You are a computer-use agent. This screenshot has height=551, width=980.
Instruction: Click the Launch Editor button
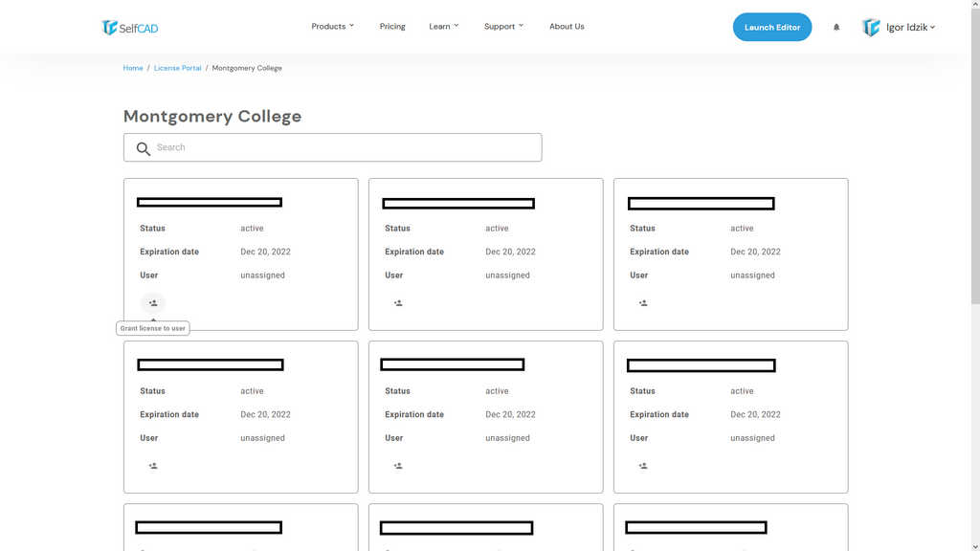coord(772,27)
